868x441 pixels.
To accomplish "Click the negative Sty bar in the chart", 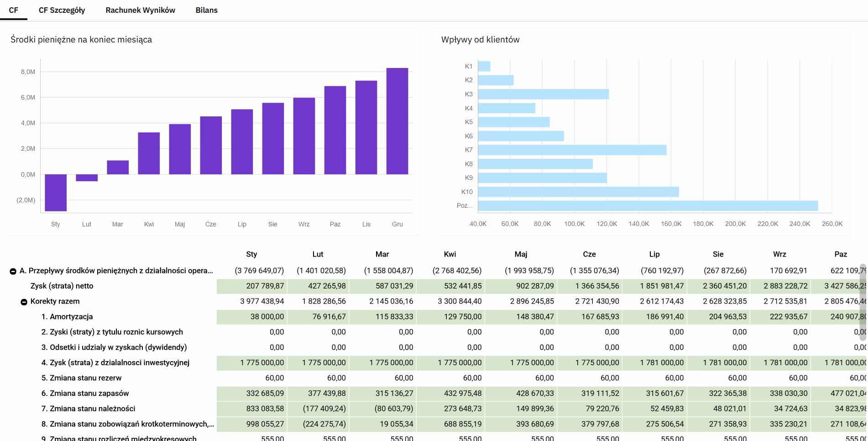I will coord(56,192).
